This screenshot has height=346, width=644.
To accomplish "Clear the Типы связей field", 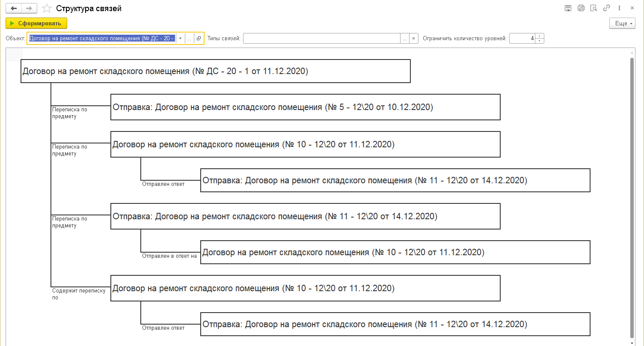I will tap(413, 38).
